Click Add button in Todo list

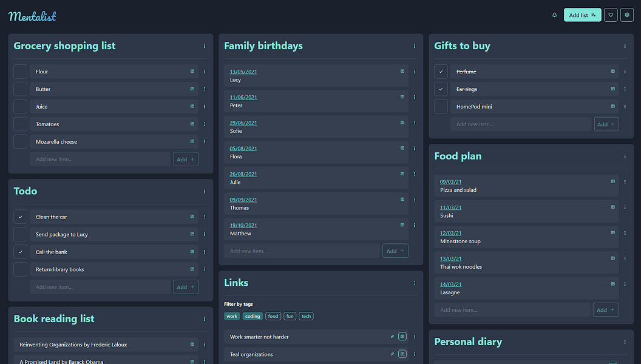pyautogui.click(x=185, y=287)
